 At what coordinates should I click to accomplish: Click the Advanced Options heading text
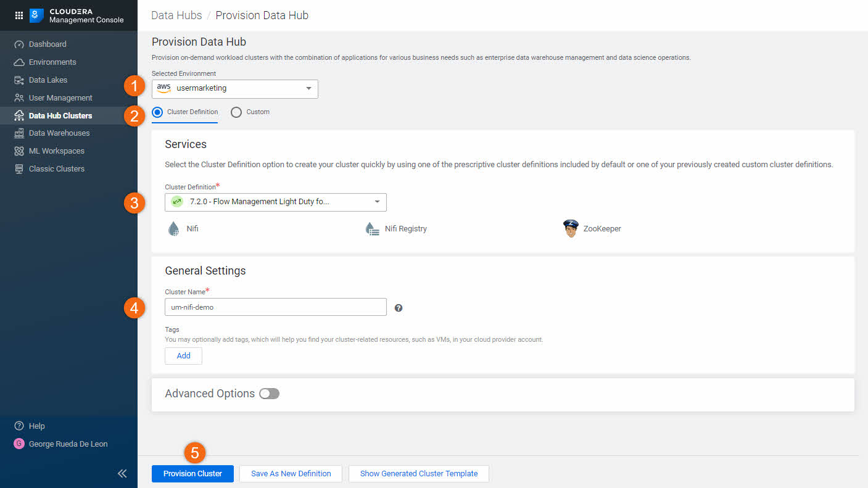click(x=210, y=394)
